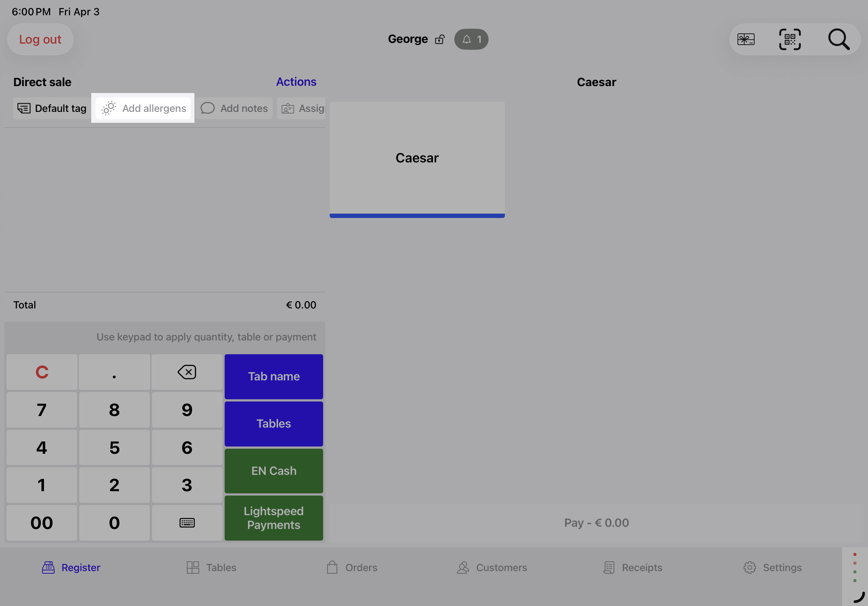Open notifications bell showing 1

pos(471,39)
